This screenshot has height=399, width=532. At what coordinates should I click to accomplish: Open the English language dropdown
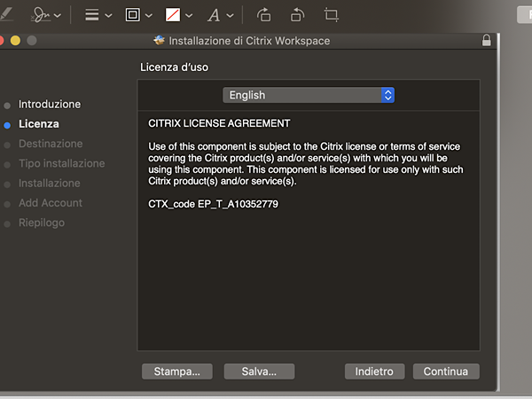tap(308, 95)
